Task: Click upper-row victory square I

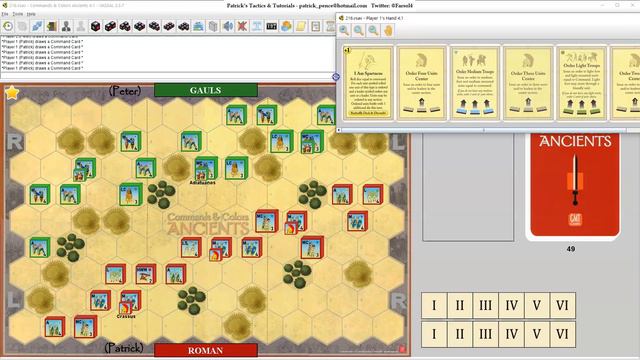Action: 434,305
